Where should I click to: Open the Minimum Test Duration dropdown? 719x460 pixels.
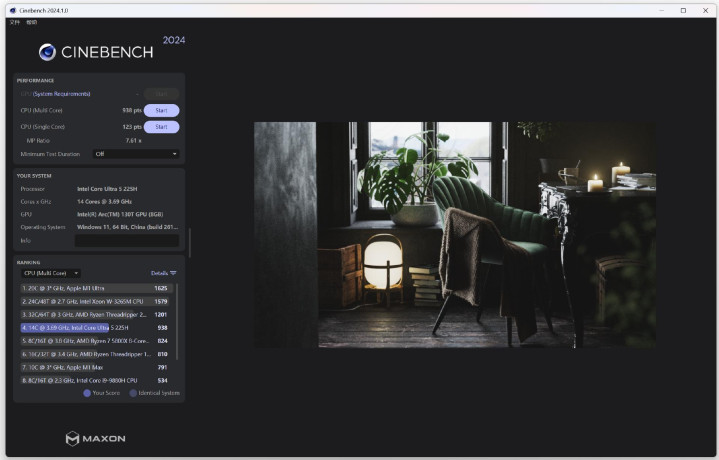(x=135, y=154)
